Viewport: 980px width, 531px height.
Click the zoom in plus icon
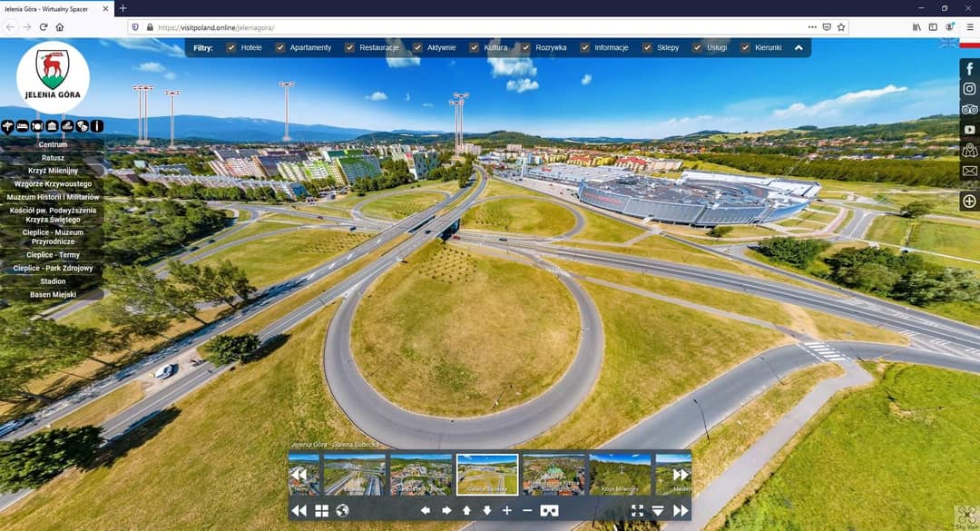click(507, 511)
